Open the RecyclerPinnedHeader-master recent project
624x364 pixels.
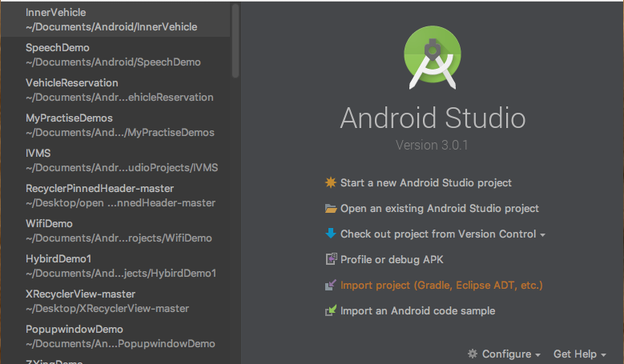pos(115,195)
